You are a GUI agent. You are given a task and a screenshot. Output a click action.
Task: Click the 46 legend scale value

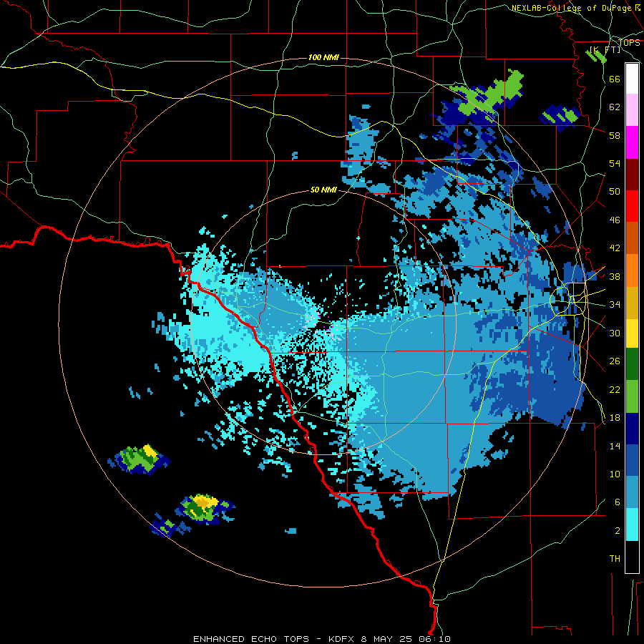[x=615, y=220]
